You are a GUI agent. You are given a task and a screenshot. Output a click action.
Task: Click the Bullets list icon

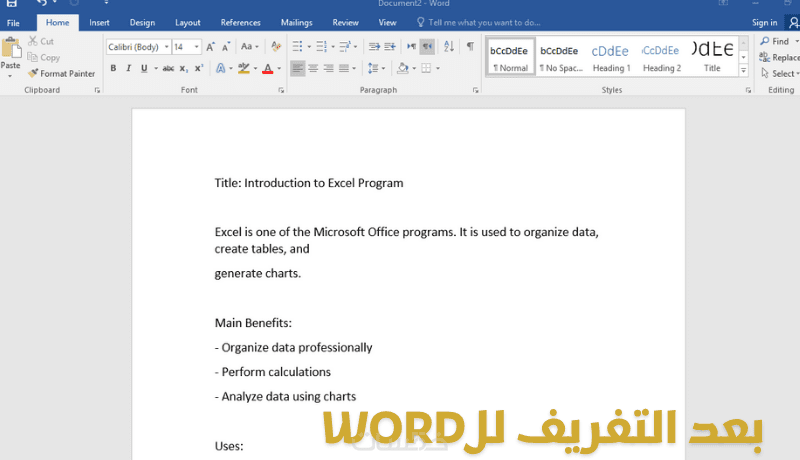click(297, 47)
